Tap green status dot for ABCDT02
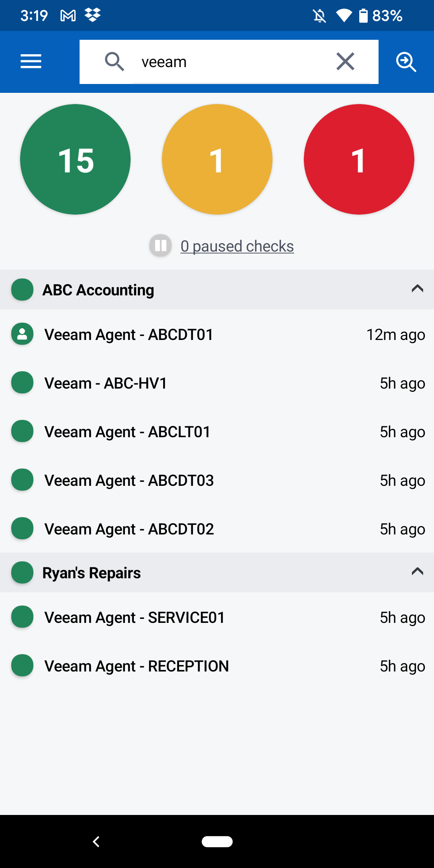The height and width of the screenshot is (868, 434). coord(23,528)
